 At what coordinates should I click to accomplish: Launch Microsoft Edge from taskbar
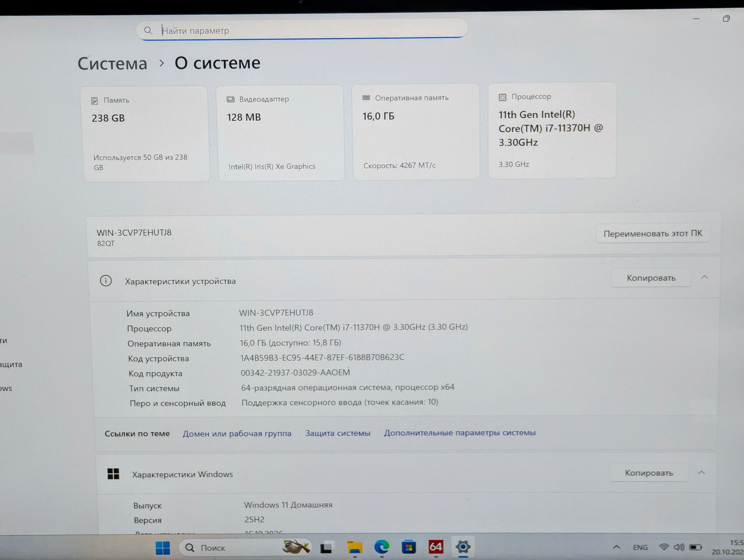point(382,547)
